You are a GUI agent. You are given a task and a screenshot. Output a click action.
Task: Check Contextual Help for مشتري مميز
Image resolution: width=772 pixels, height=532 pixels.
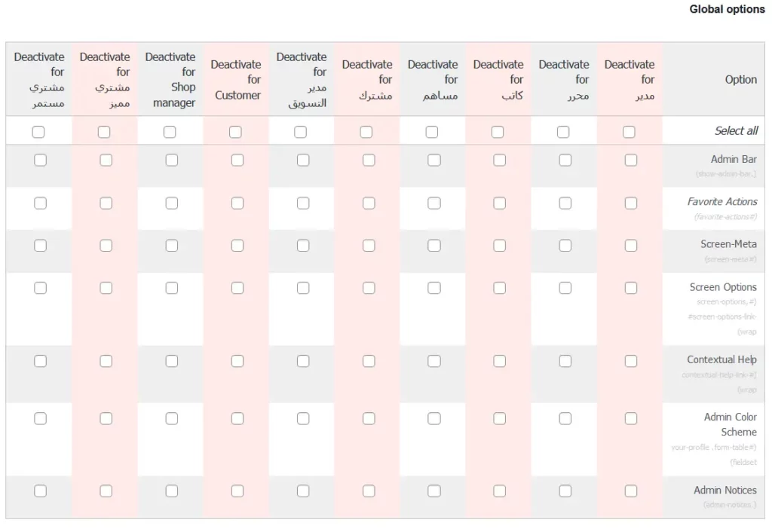106,361
